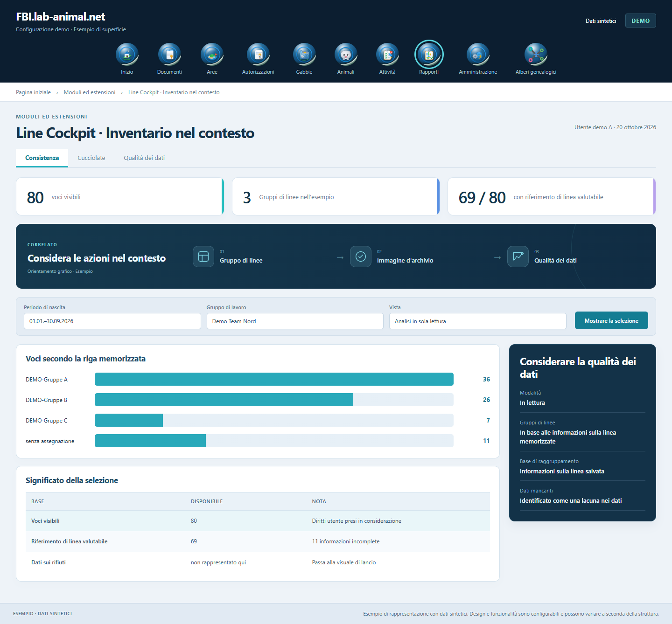This screenshot has height=624, width=672.
Task: Click 'Informazioni sulla linea salvata' text
Action: coord(562,471)
